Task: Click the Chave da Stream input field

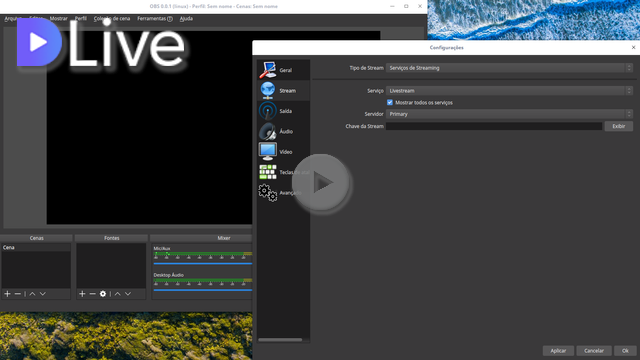Action: (494, 126)
